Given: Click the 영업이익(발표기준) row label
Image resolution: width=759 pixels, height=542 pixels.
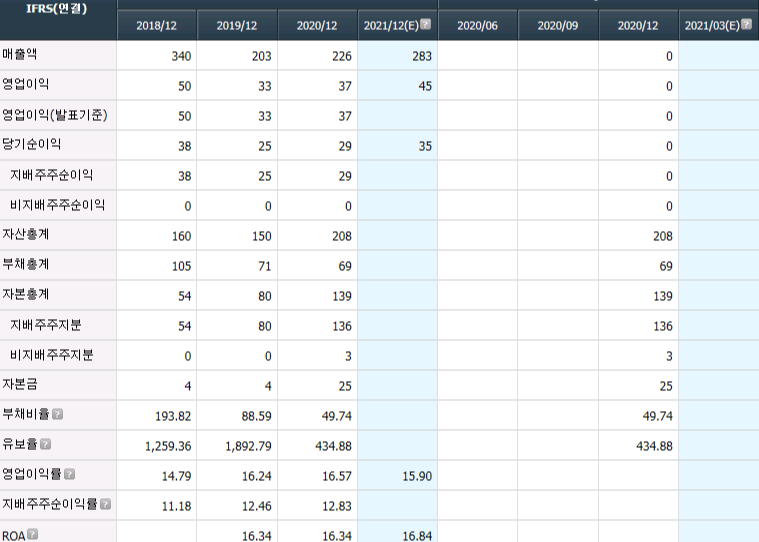Looking at the screenshot, I should pyautogui.click(x=55, y=115).
